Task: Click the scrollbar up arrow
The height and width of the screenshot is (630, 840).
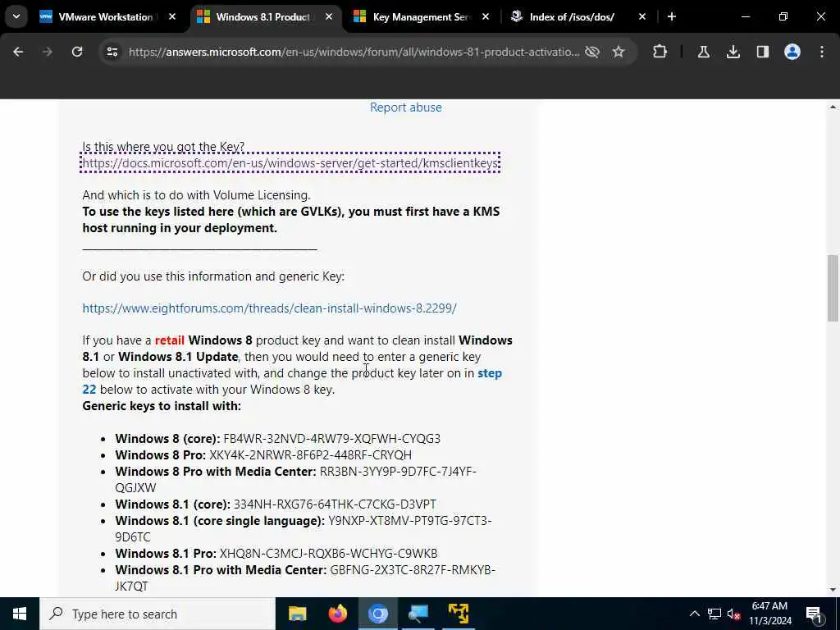Action: [x=833, y=107]
